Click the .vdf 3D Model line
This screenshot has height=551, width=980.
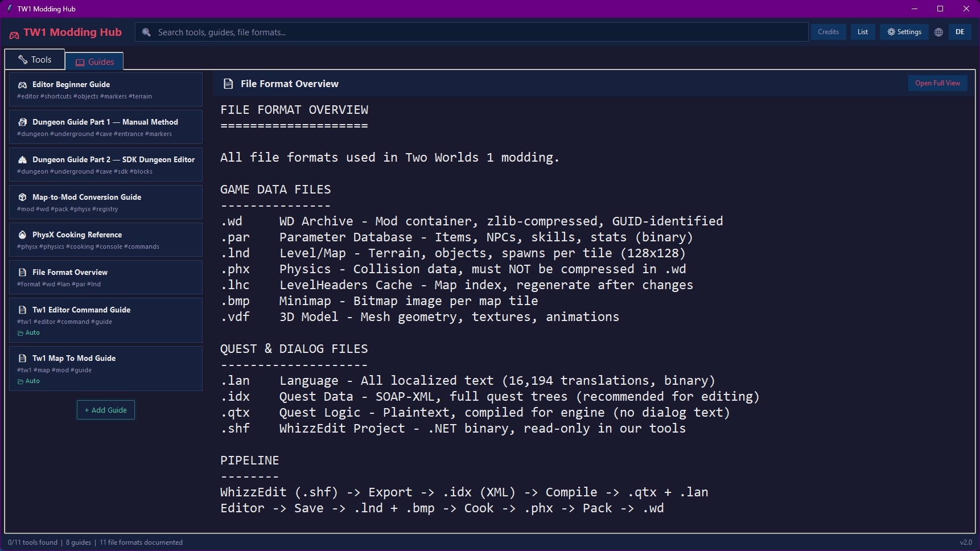[x=420, y=317]
